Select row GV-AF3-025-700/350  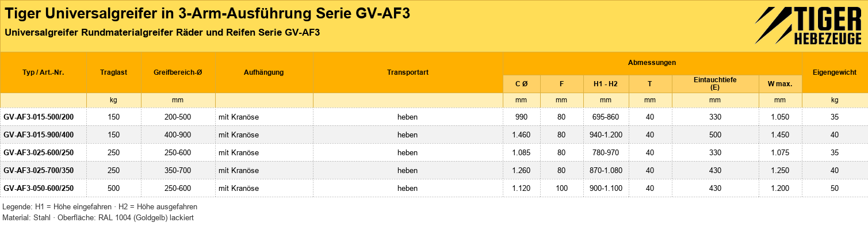(x=434, y=170)
